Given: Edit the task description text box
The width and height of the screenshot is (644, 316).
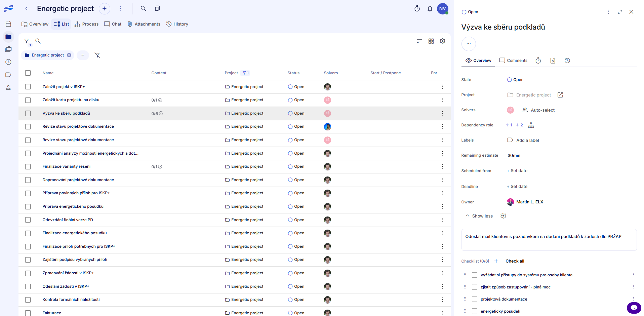Looking at the screenshot, I should [549, 240].
